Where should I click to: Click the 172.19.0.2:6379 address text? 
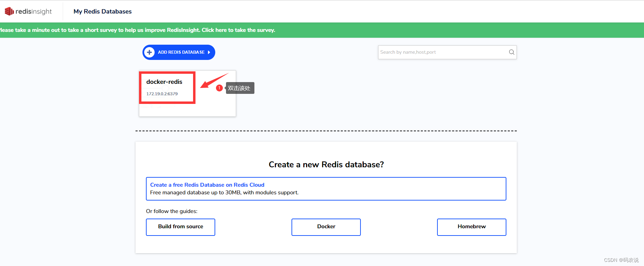[162, 94]
